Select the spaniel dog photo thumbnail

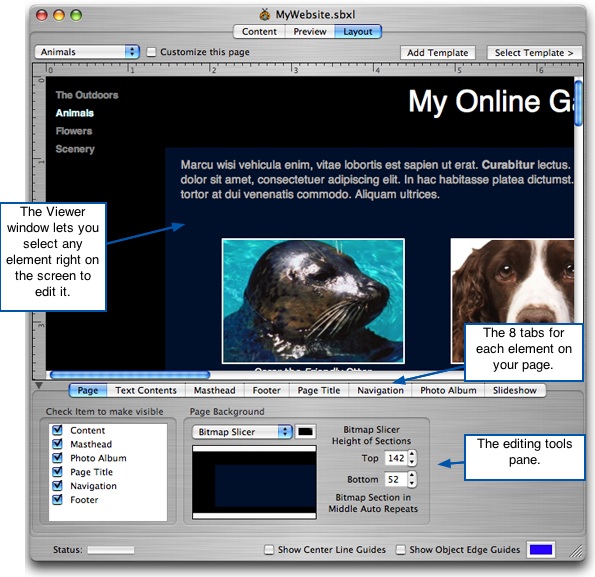[x=512, y=281]
